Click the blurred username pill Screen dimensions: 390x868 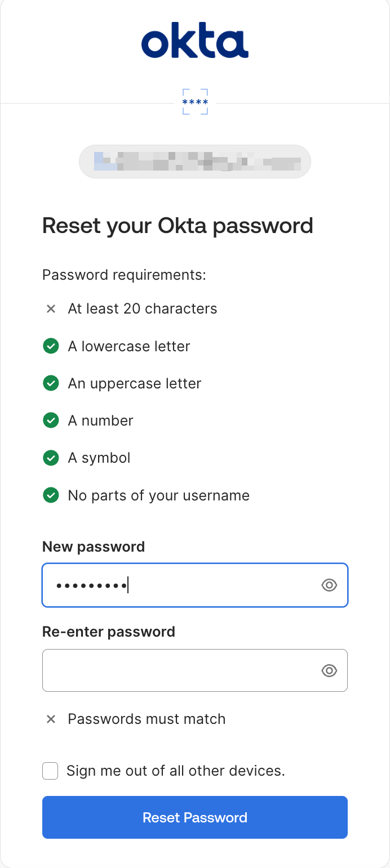pos(195,162)
